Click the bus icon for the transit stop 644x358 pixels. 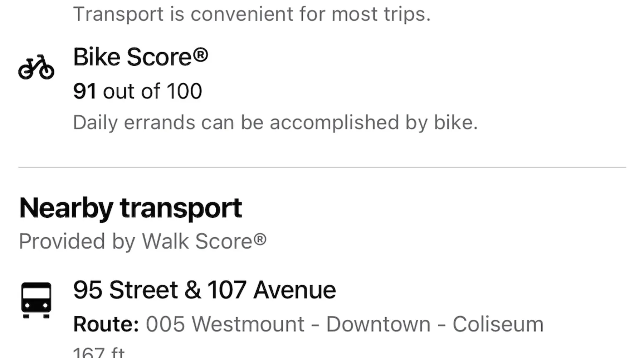[x=36, y=300]
